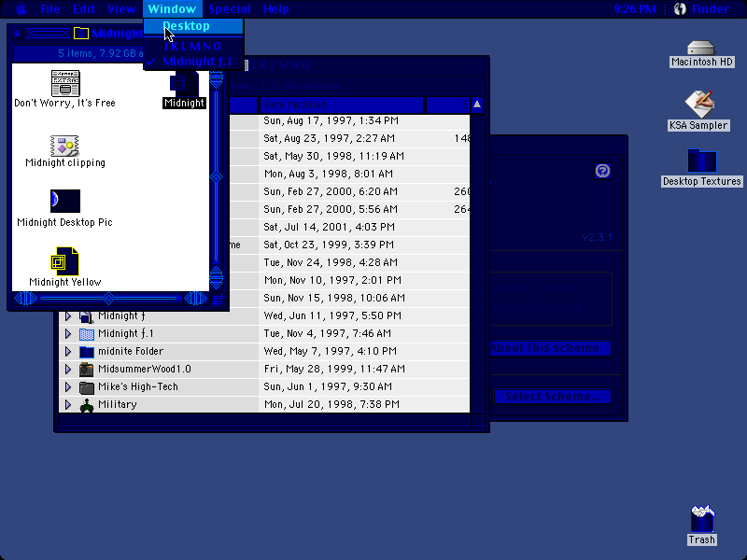Image resolution: width=747 pixels, height=560 pixels.
Task: Expand the Mike's High-Tech row
Action: pyautogui.click(x=68, y=386)
